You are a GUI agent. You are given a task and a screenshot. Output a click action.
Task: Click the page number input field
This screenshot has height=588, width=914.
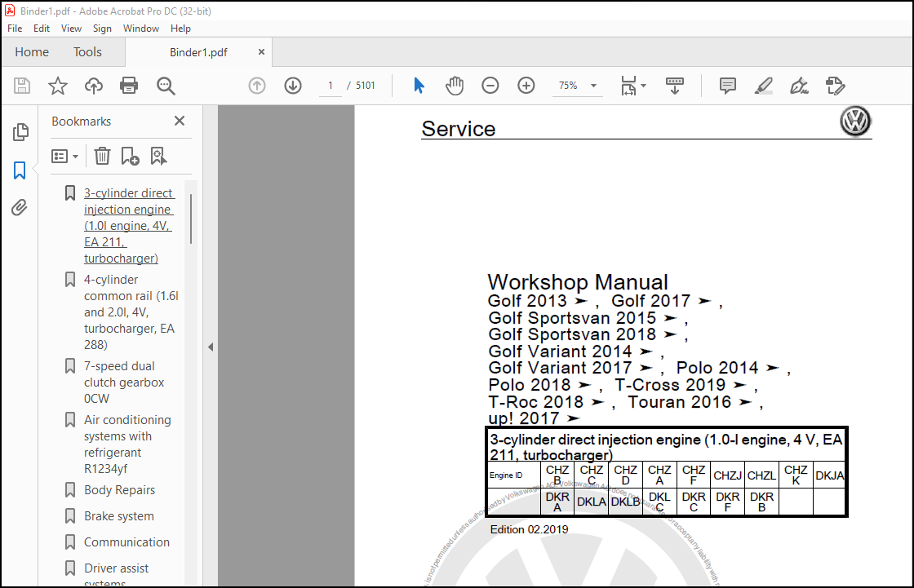[x=330, y=86]
